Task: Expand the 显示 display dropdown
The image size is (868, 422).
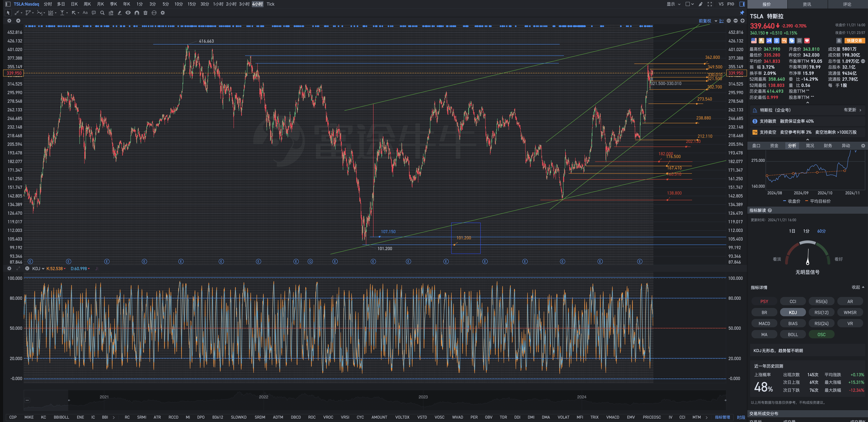Action: (x=673, y=4)
